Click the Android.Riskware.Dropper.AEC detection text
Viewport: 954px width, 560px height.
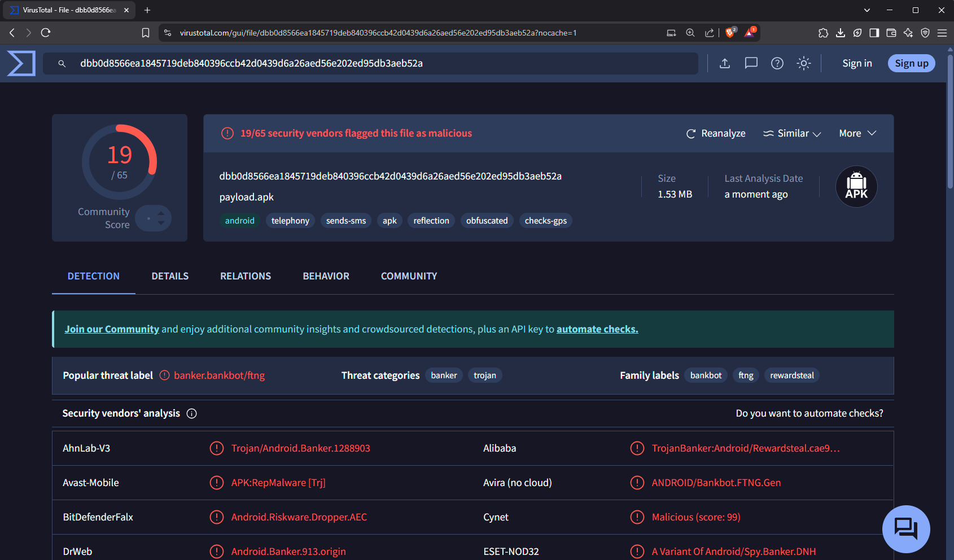(x=299, y=517)
